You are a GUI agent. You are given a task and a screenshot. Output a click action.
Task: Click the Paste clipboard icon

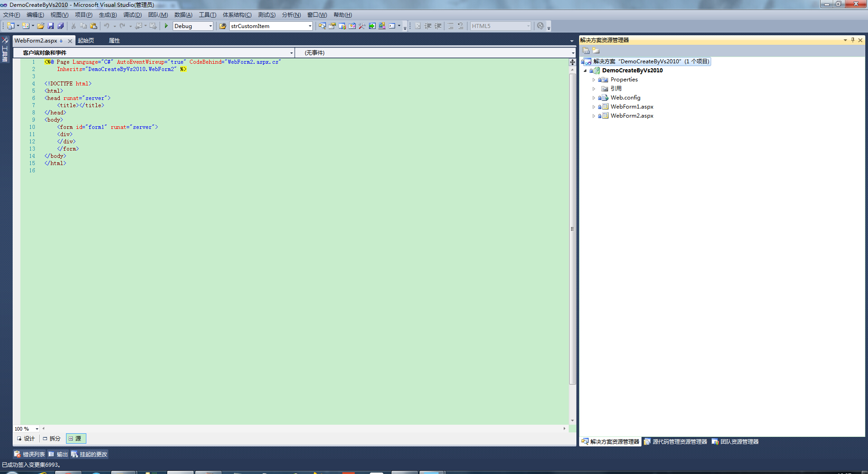pos(94,26)
